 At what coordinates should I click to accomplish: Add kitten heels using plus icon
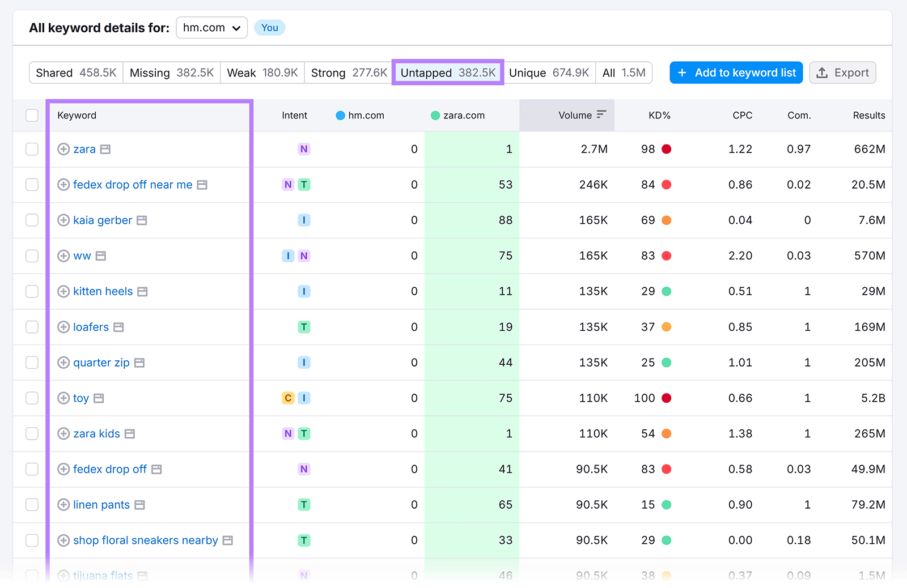63,292
